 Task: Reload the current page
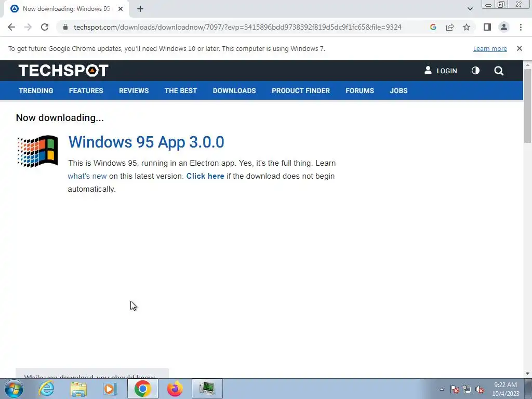pyautogui.click(x=45, y=27)
